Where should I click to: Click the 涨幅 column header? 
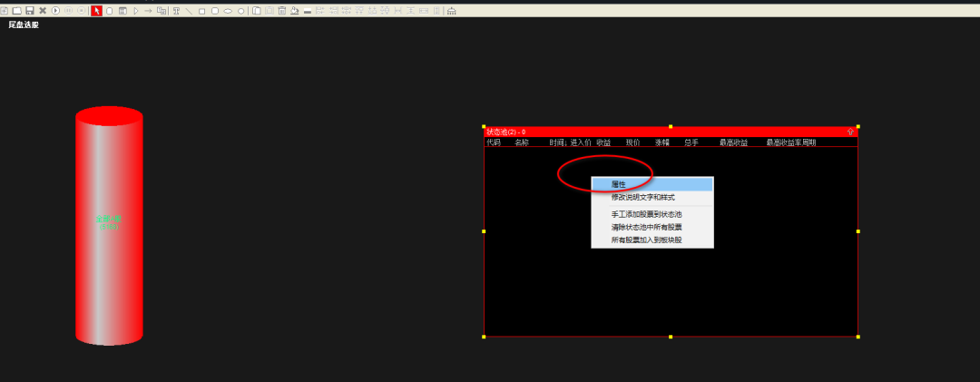pyautogui.click(x=661, y=142)
